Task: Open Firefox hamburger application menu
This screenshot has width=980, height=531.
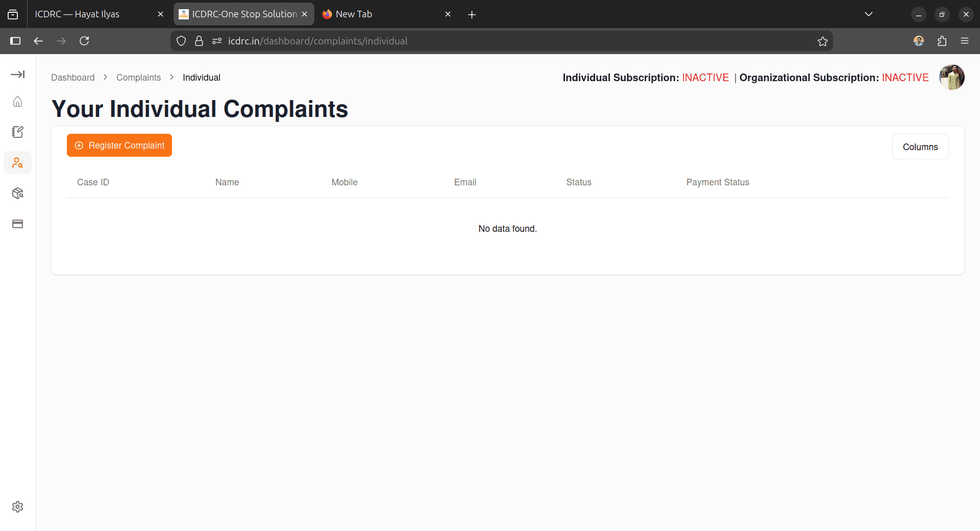Action: (x=965, y=41)
